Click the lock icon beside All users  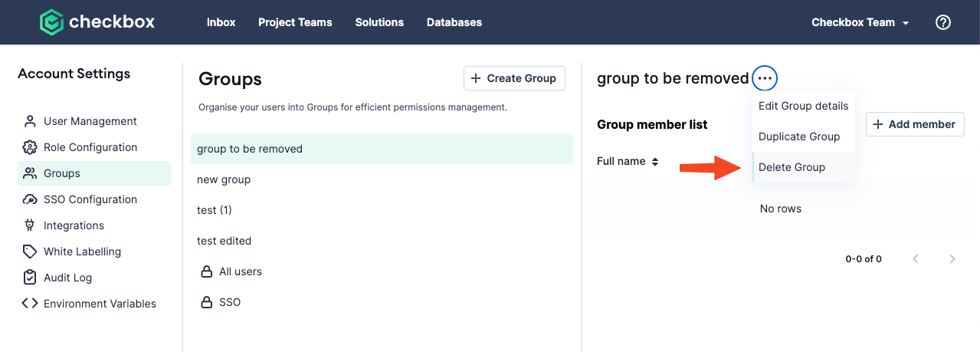206,271
